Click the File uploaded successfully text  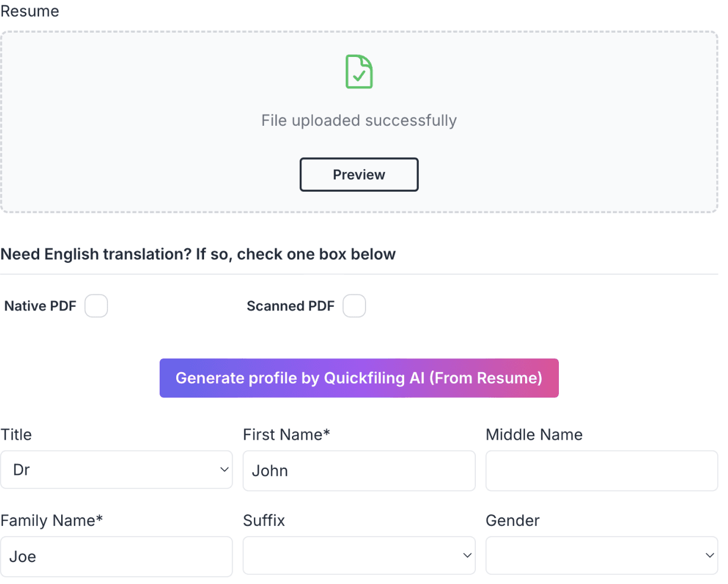click(358, 120)
